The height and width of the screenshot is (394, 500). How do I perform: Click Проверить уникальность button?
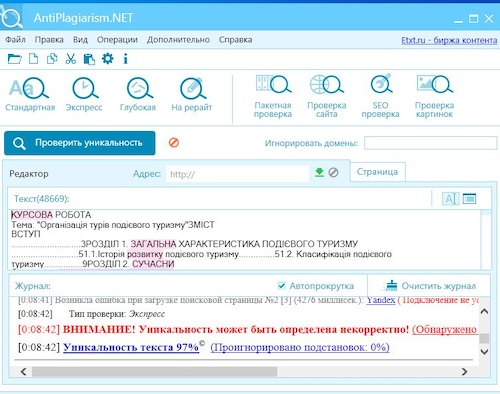pos(80,143)
